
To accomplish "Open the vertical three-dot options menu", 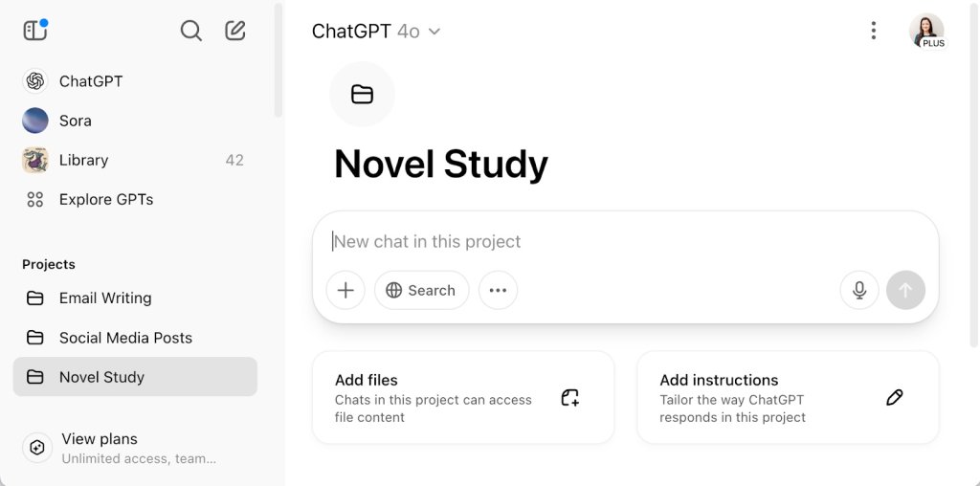I will [x=873, y=31].
